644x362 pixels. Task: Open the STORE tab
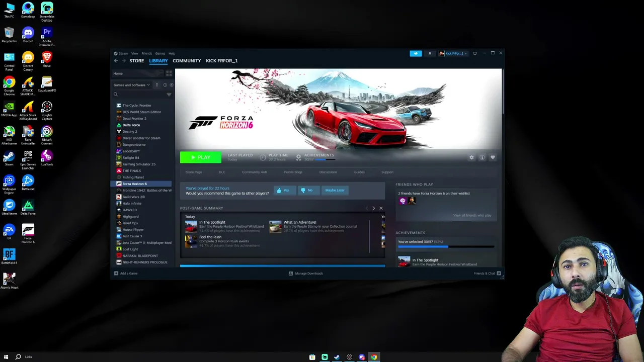point(136,61)
